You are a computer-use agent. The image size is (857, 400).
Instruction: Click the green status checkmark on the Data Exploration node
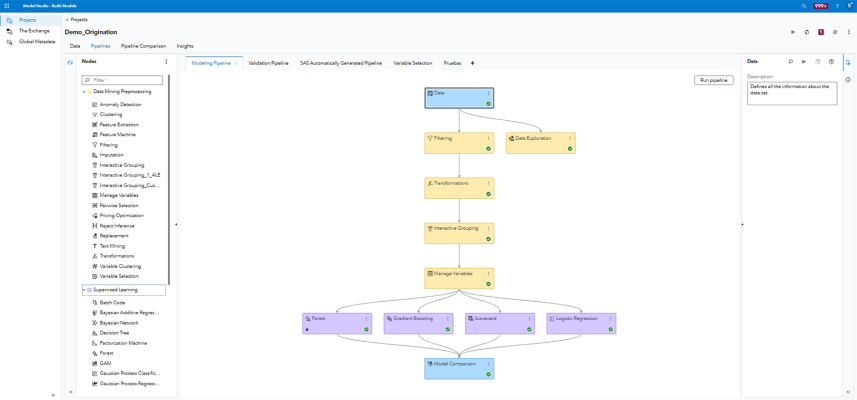(570, 149)
